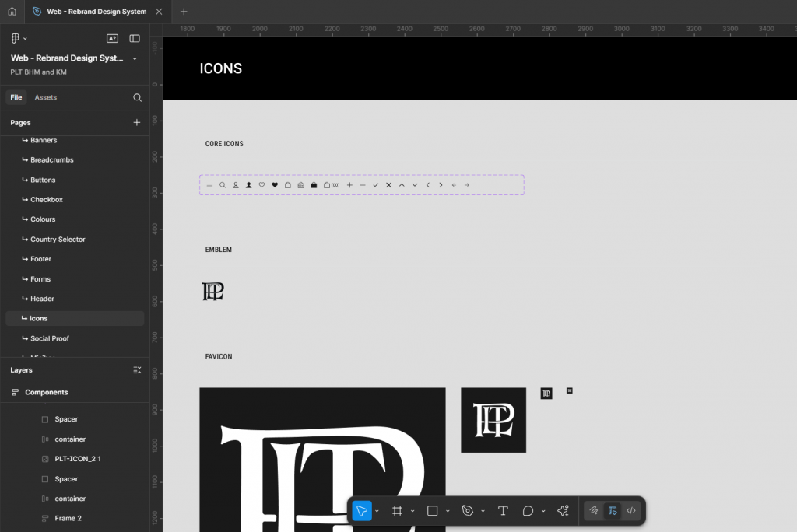Viewport: 797px width, 532px height.
Task: Open the AI Actions sparkle tool
Action: pyautogui.click(x=564, y=511)
